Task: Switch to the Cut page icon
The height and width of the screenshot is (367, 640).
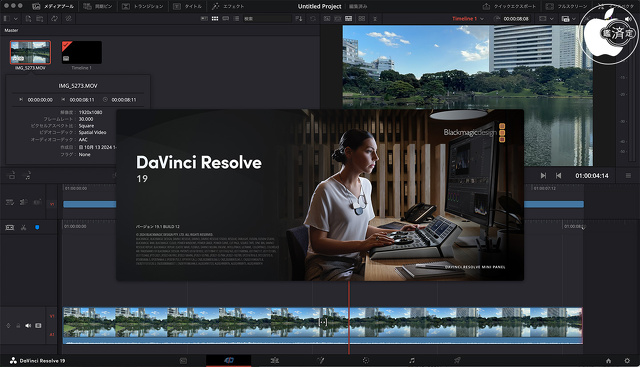Action: click(x=229, y=360)
